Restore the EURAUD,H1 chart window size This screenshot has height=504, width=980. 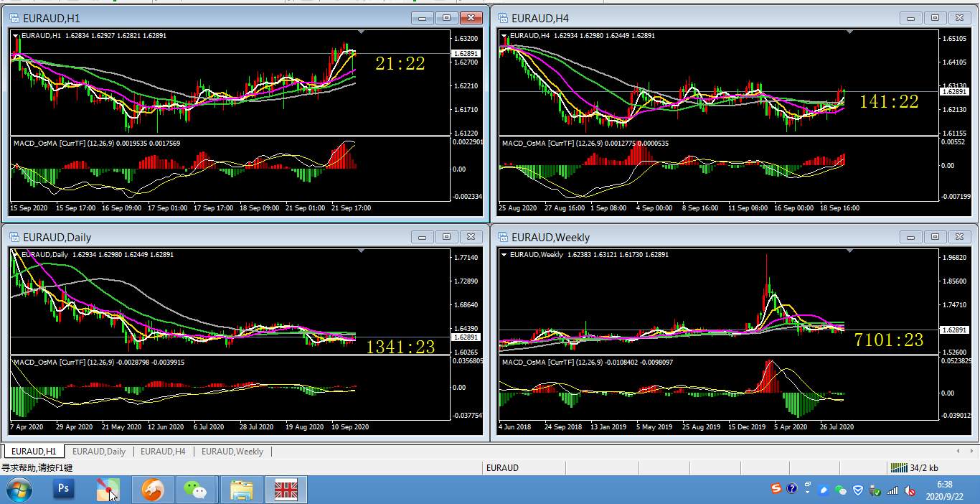click(x=446, y=18)
